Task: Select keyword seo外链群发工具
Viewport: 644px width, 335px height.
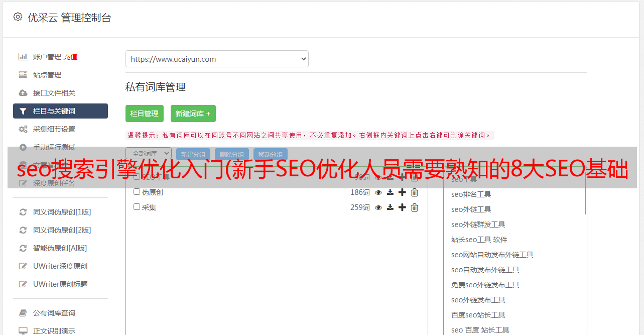Action: point(478,225)
